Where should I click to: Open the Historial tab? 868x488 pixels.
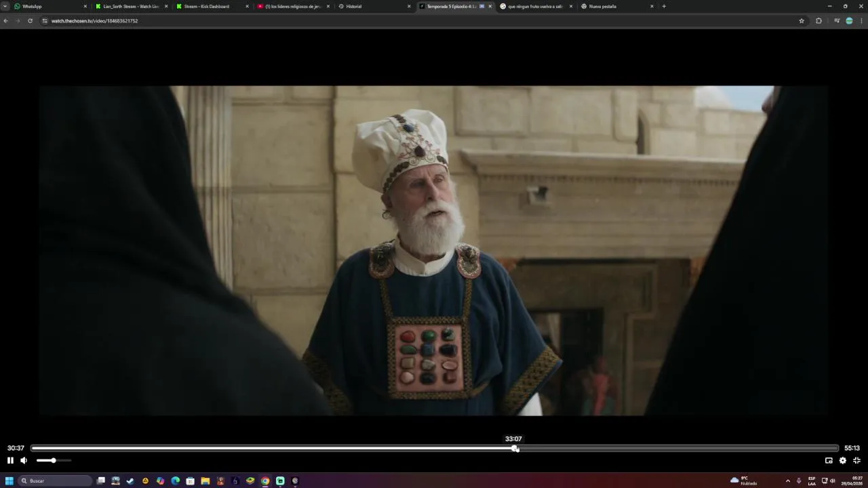pos(374,6)
